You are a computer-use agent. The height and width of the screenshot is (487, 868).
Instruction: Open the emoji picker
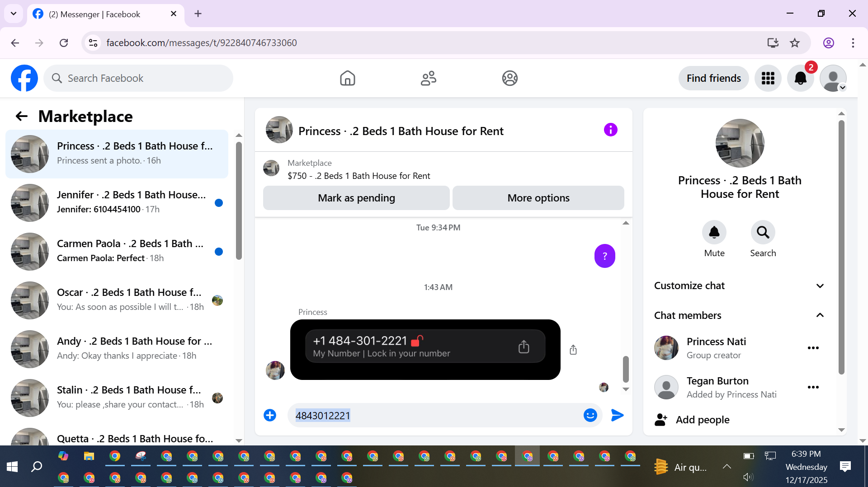coord(590,415)
